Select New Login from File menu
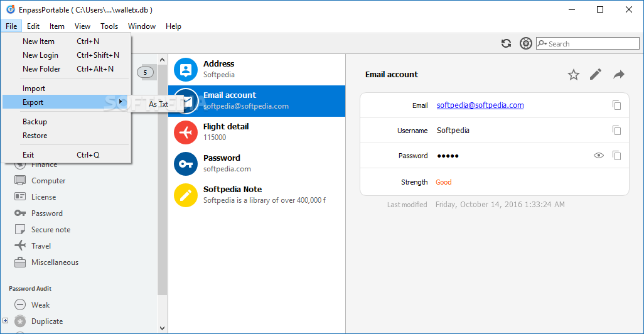644x334 pixels. (67, 55)
